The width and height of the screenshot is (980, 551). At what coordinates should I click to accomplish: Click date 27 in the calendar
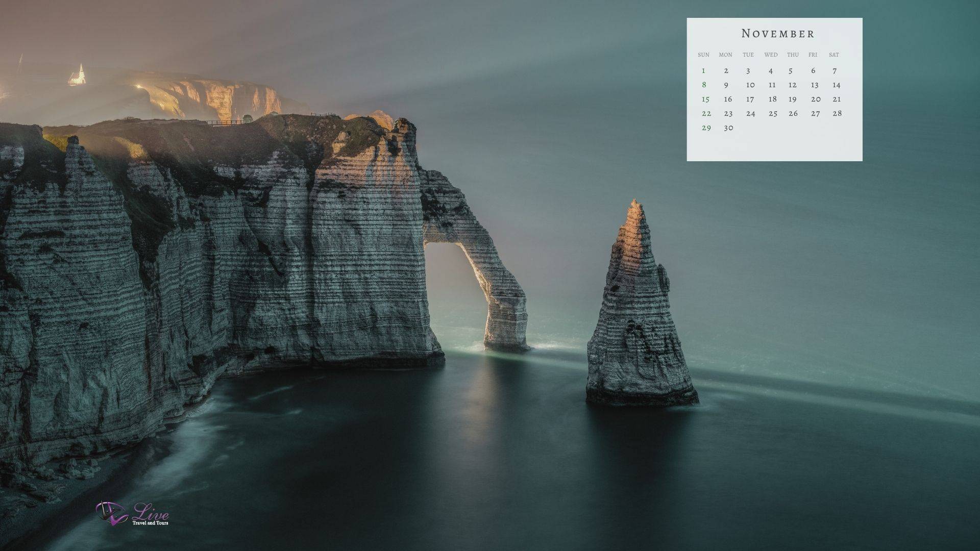[816, 113]
